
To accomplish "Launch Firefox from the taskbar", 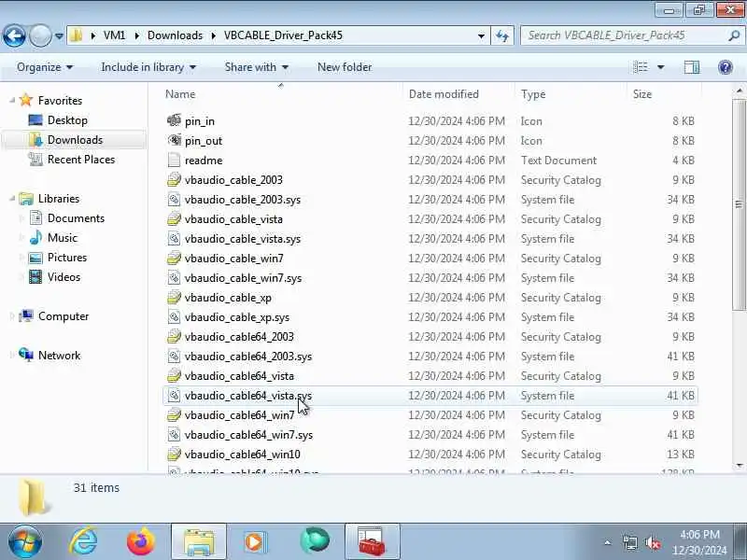I will click(141, 541).
